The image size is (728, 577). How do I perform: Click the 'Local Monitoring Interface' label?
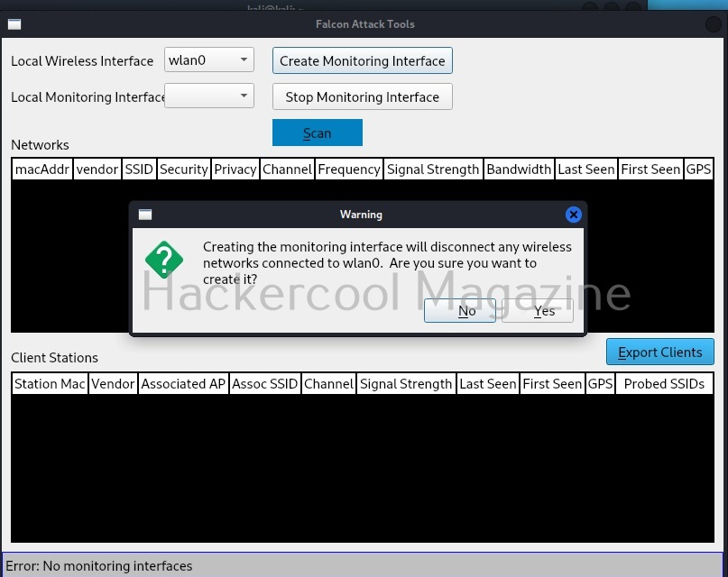coord(88,97)
